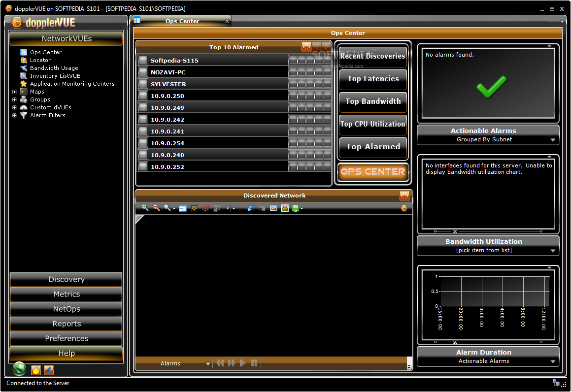Open the Reports sidebar section
The image size is (571, 392).
(x=67, y=324)
